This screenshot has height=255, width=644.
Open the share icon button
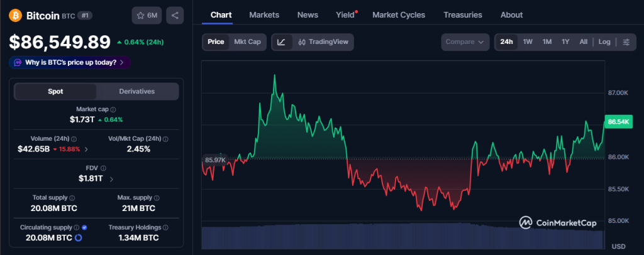point(175,16)
